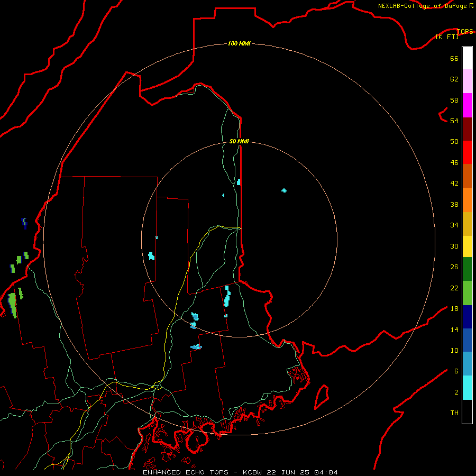Click the legend value 14
The height and width of the screenshot is (476, 476).
click(454, 329)
